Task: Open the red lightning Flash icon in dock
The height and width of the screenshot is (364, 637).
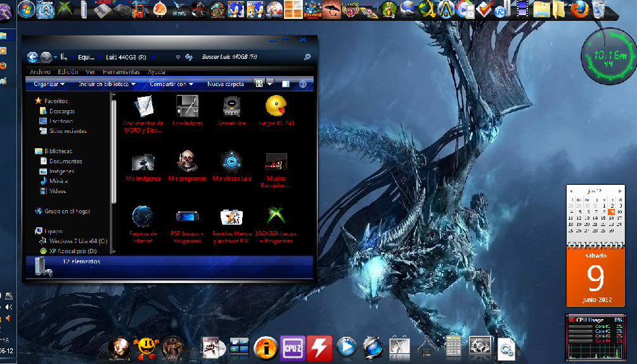Action: coord(319,349)
